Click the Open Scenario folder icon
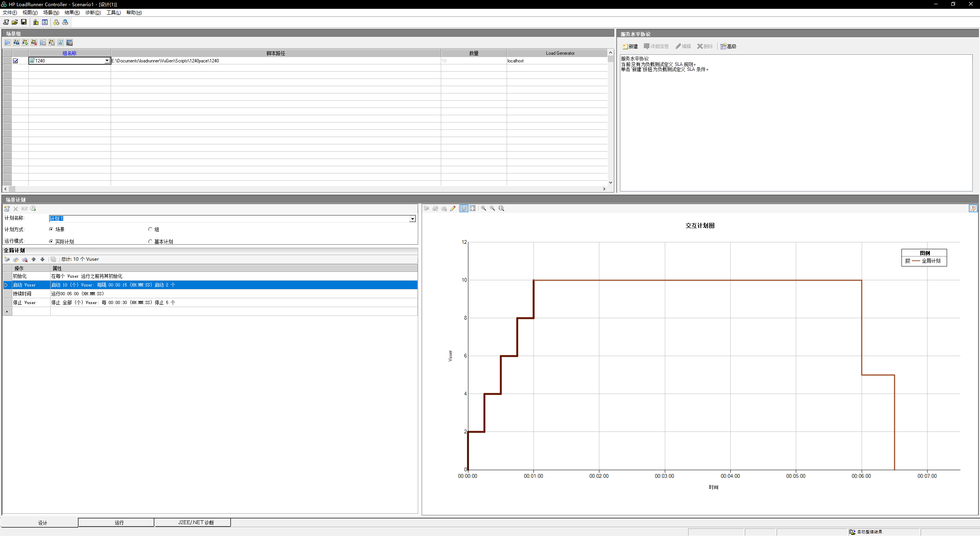This screenshot has width=980, height=536. pos(15,22)
